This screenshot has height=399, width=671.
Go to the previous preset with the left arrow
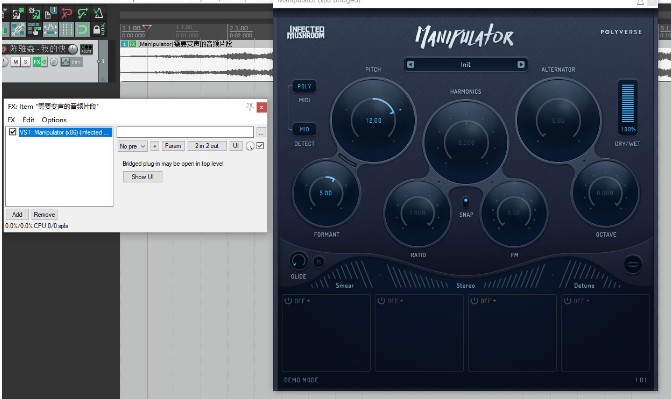coord(410,65)
